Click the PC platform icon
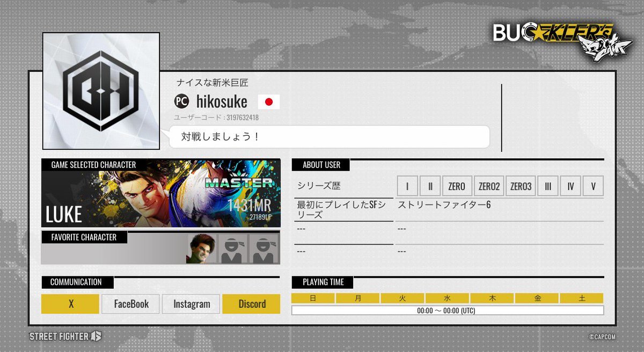 [181, 101]
